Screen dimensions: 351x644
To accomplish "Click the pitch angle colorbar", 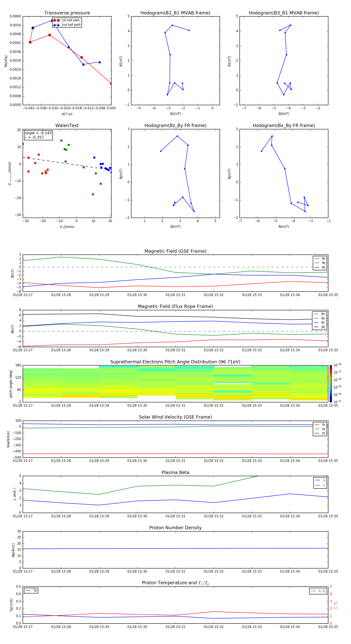I will [331, 384].
